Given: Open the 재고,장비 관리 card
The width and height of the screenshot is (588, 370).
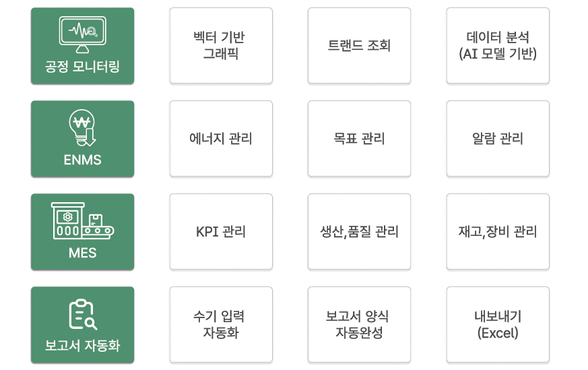Looking at the screenshot, I should click(498, 232).
